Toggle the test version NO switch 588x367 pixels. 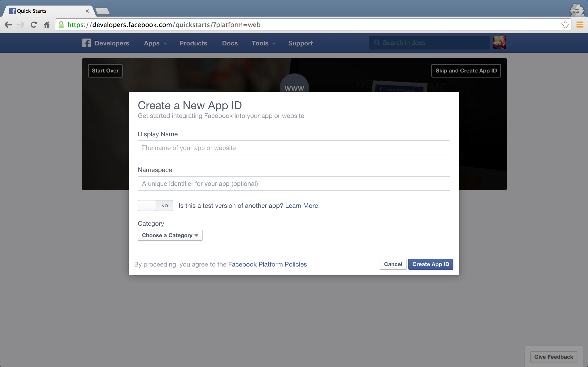click(x=155, y=206)
